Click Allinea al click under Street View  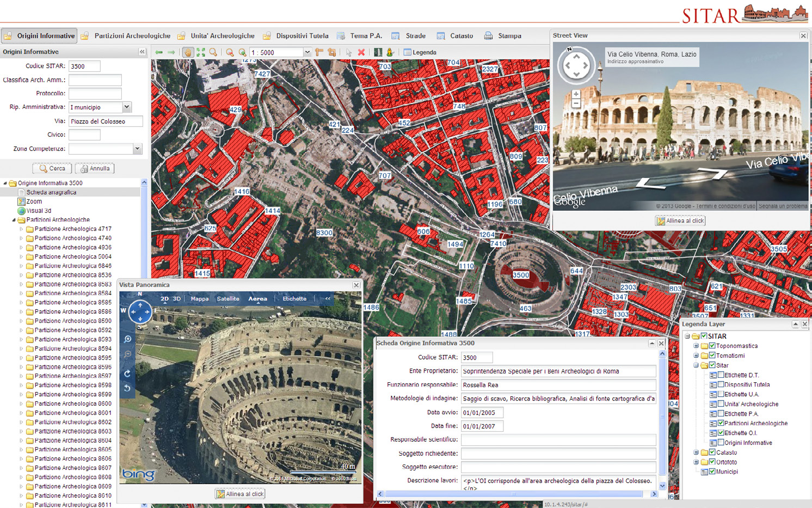point(680,221)
